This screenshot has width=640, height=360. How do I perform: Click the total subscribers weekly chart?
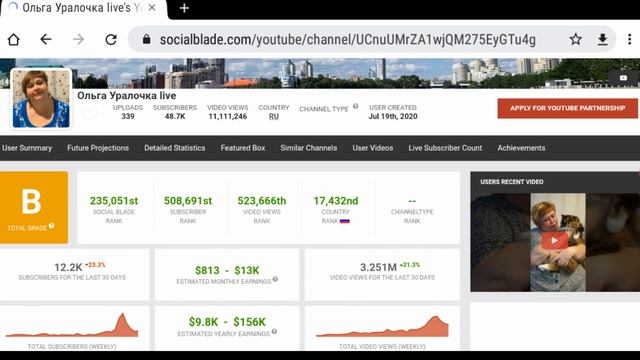[72, 325]
